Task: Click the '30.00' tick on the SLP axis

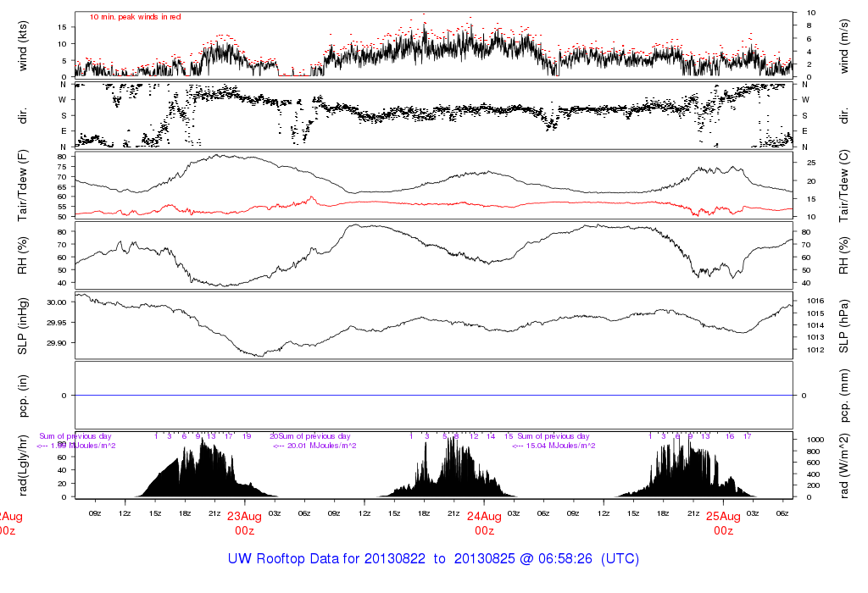Action: click(x=57, y=302)
